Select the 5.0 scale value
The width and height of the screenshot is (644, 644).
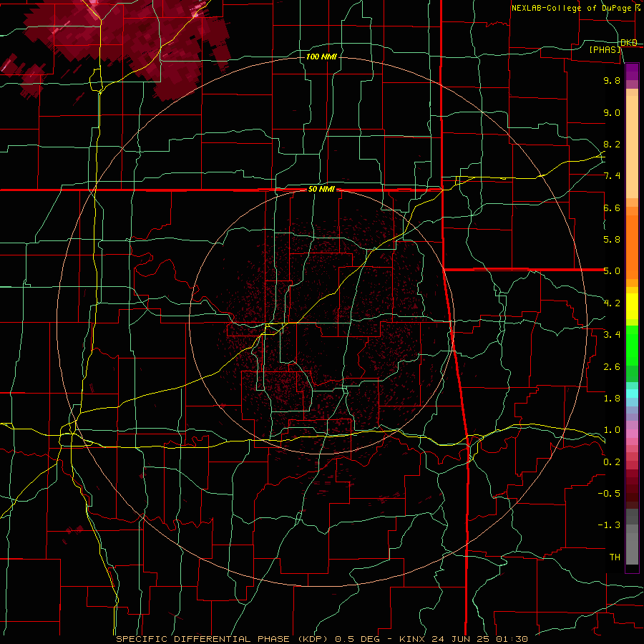612,271
